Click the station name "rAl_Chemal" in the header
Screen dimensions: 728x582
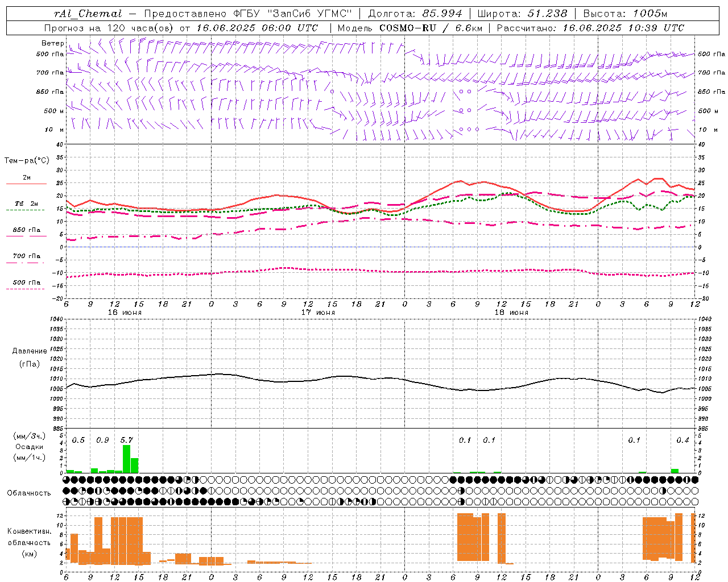pyautogui.click(x=88, y=14)
